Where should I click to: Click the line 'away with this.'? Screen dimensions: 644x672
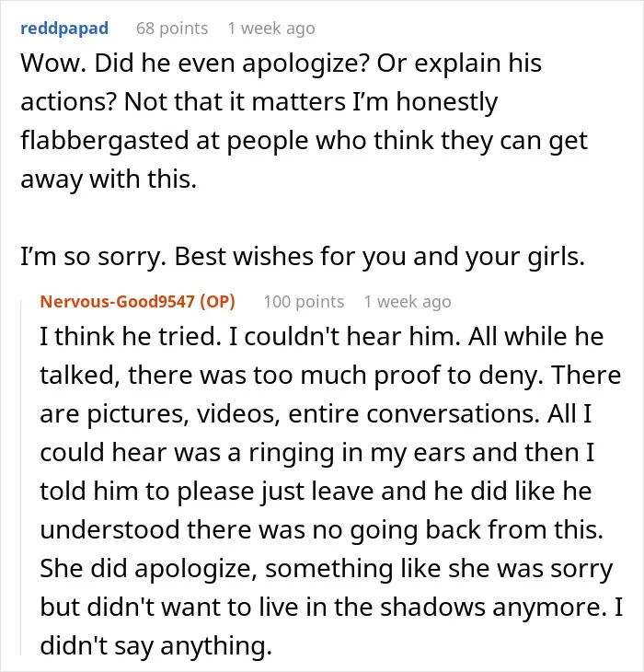109,180
